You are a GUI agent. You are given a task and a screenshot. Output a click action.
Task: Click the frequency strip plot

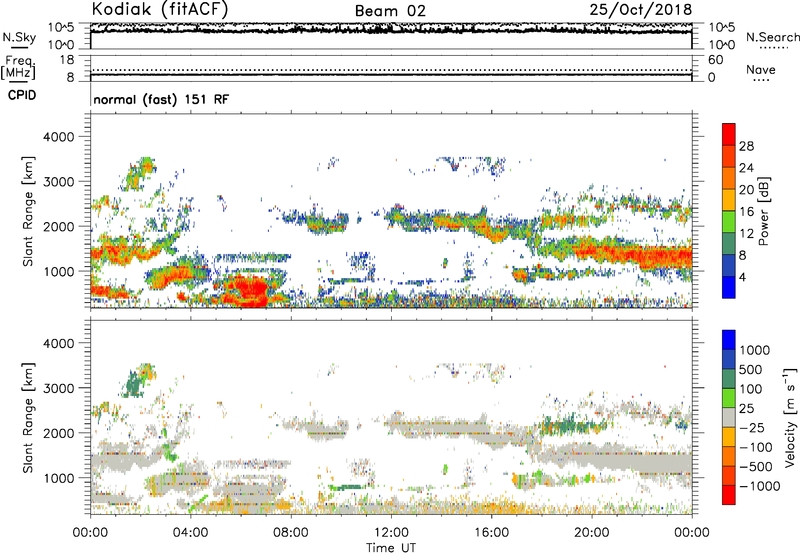click(x=391, y=68)
